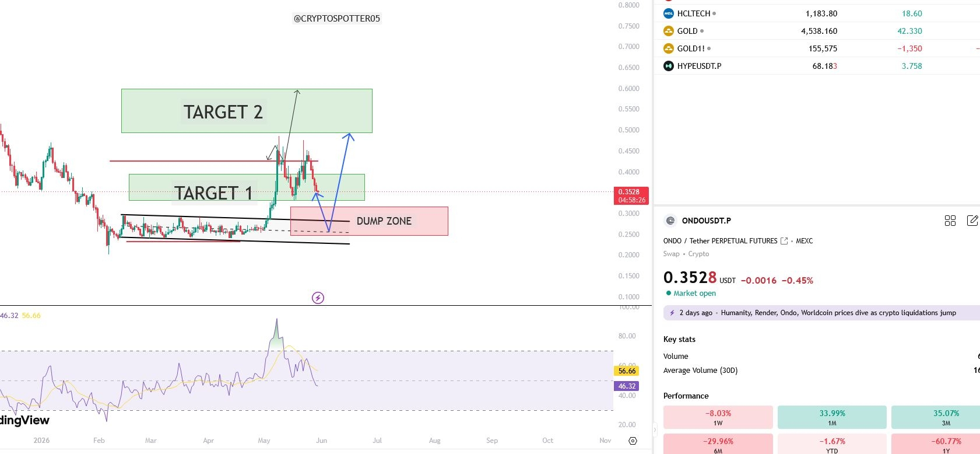Viewport: 980px width, 454px height.
Task: Open the news headline about crypto liquidations
Action: tap(838, 313)
